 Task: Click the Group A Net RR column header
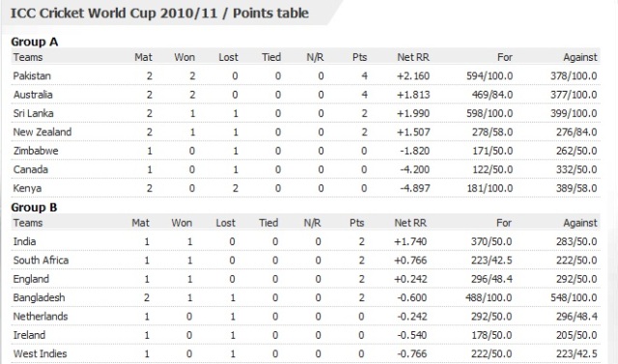click(x=413, y=57)
